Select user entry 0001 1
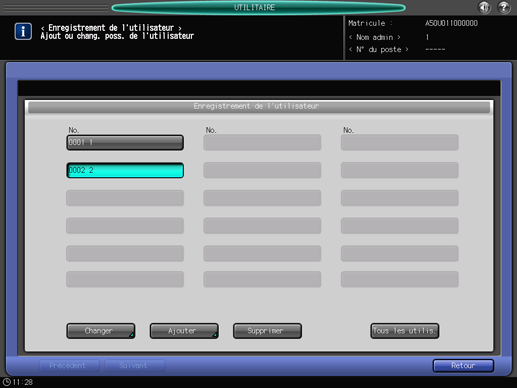 pyautogui.click(x=125, y=143)
